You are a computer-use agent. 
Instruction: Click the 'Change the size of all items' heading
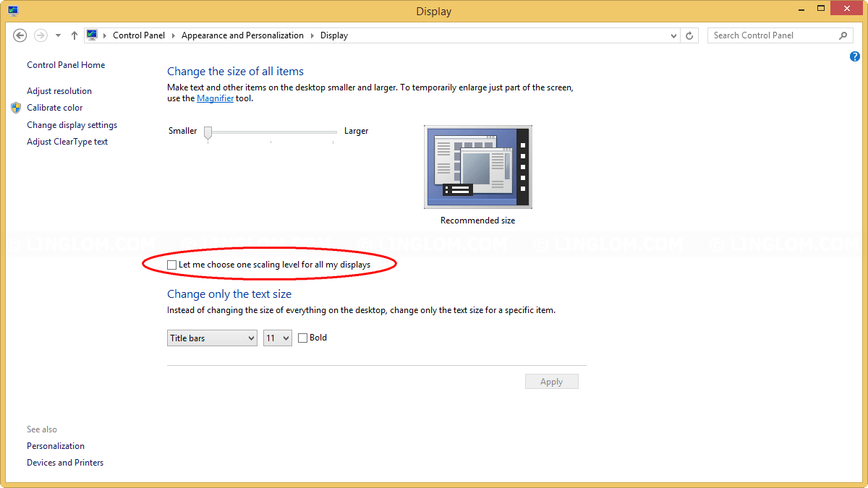click(235, 71)
